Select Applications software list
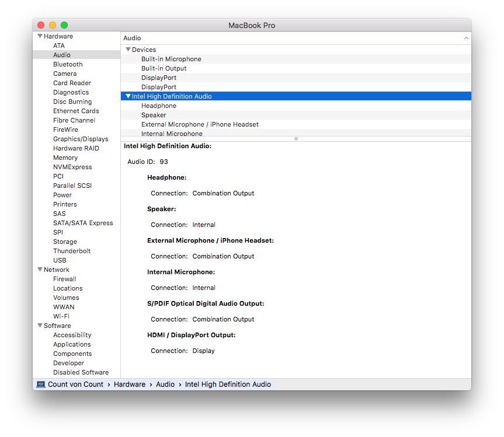 click(72, 344)
